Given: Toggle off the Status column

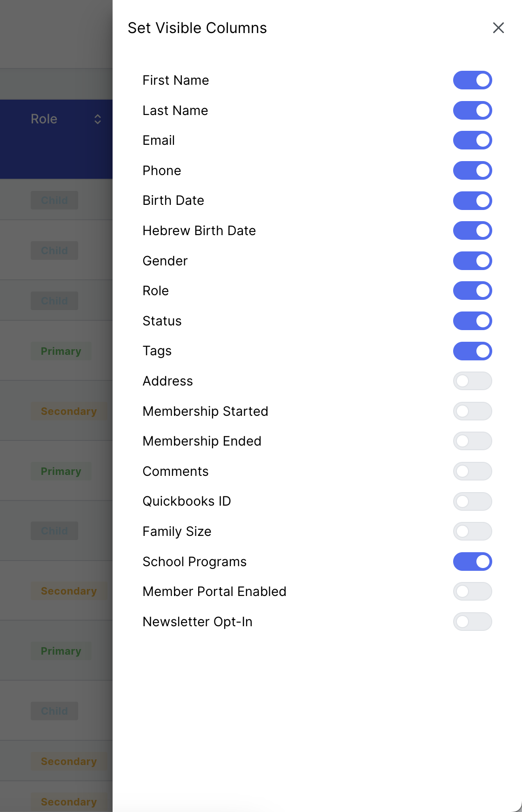Looking at the screenshot, I should pos(472,321).
